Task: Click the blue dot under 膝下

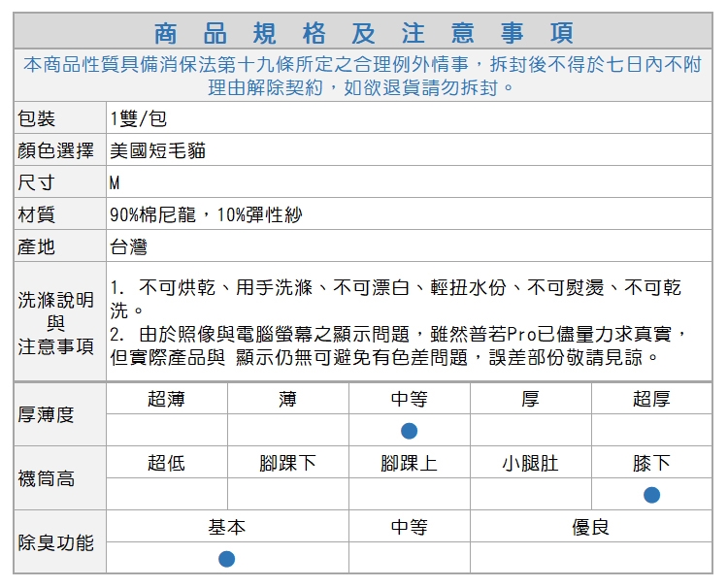Action: [651, 495]
